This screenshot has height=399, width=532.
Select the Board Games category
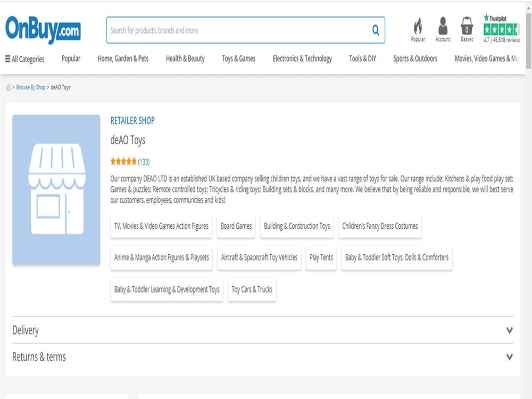coord(236,226)
